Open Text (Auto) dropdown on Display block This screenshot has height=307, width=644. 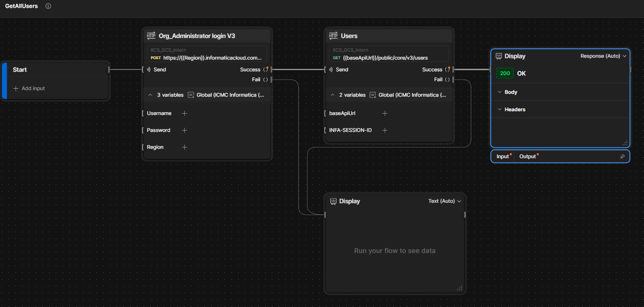[444, 201]
